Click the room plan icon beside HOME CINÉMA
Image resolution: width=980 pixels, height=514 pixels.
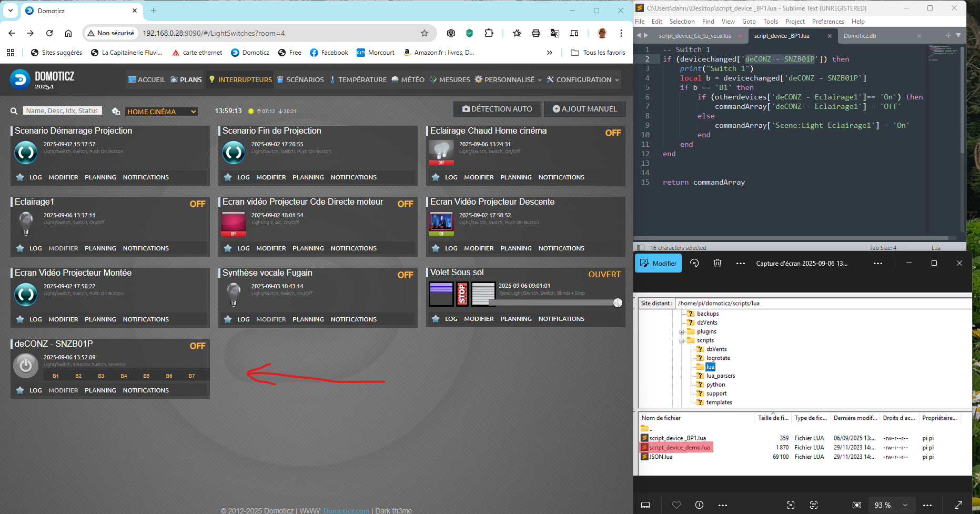point(116,111)
